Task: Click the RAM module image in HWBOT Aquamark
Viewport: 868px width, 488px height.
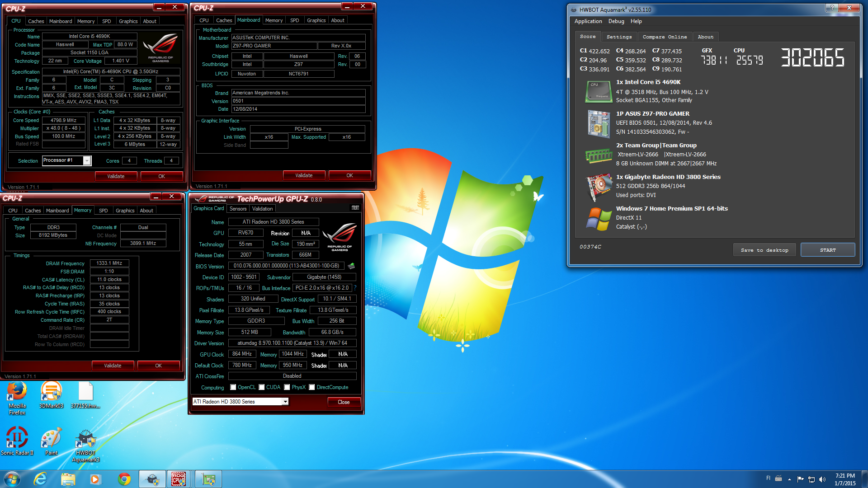Action: coord(599,156)
